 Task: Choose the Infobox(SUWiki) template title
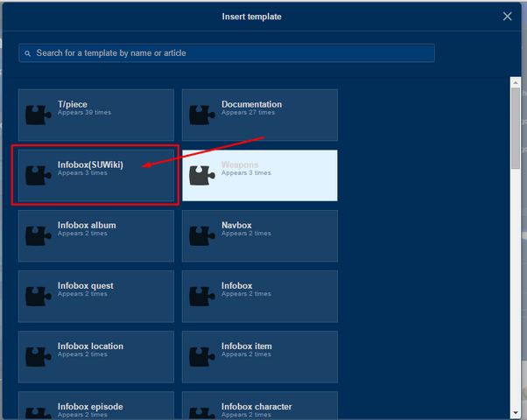point(90,165)
